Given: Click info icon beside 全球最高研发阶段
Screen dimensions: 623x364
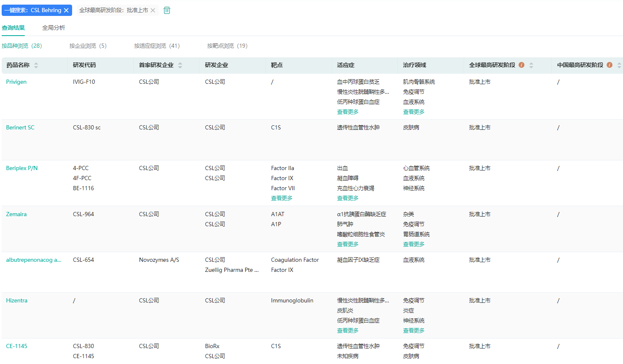Looking at the screenshot, I should coord(522,65).
